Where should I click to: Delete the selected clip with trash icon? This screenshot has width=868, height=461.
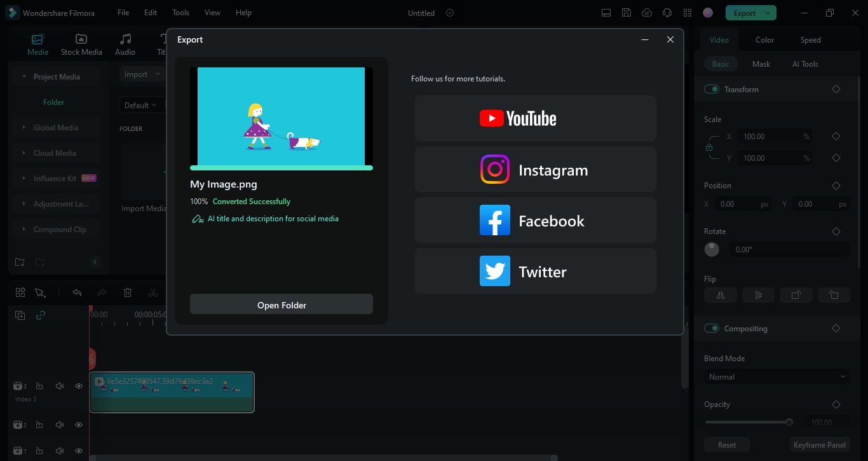(128, 292)
